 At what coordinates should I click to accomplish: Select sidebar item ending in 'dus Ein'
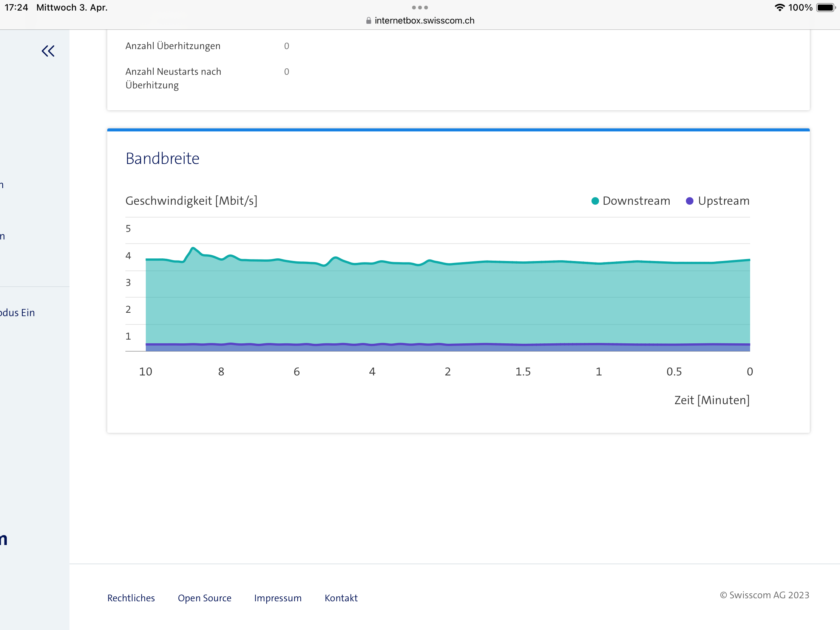17,312
